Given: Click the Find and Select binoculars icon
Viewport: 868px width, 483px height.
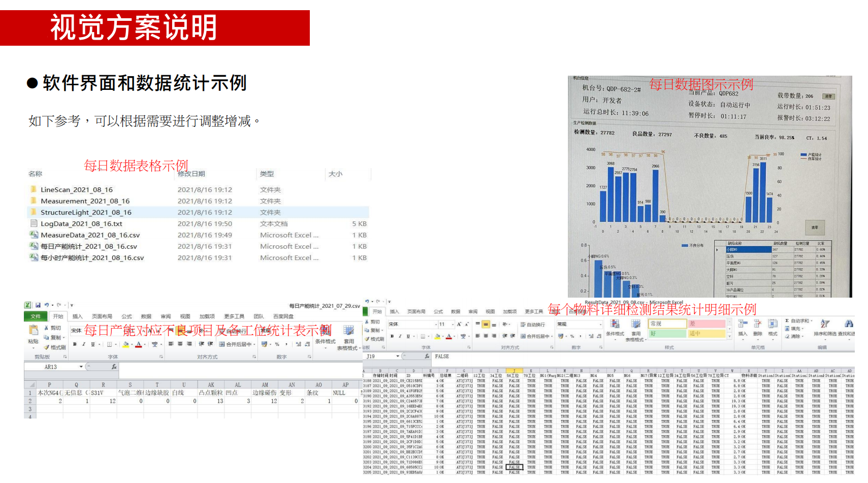Looking at the screenshot, I should tap(848, 325).
